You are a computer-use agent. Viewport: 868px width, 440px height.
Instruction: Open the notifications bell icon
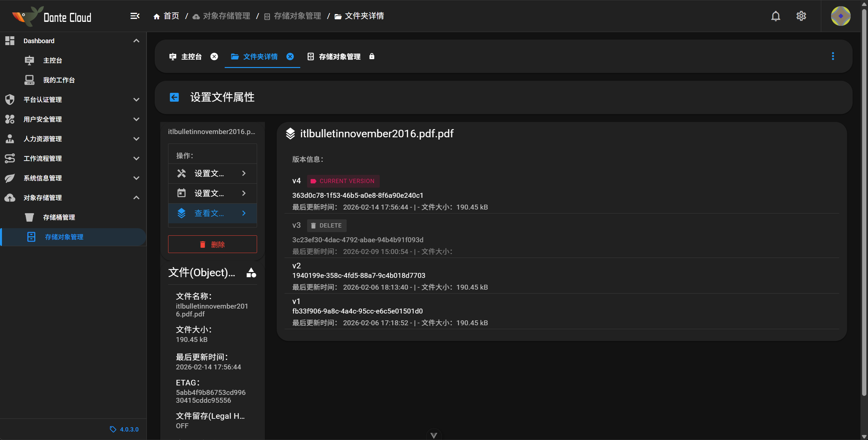[x=776, y=16]
